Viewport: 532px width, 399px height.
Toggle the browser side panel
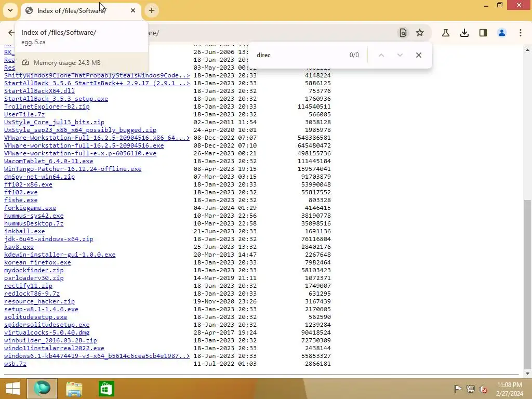click(x=483, y=33)
